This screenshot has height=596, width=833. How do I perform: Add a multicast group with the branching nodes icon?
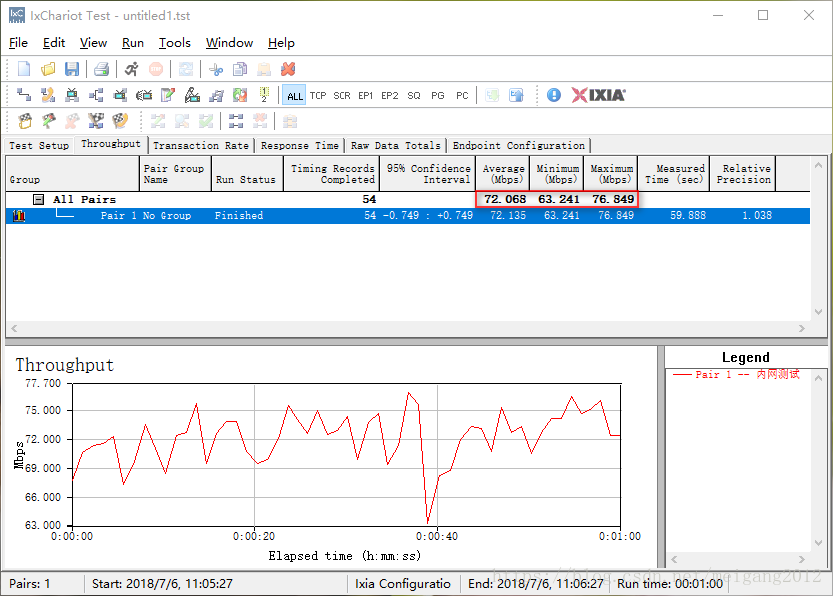pos(96,95)
